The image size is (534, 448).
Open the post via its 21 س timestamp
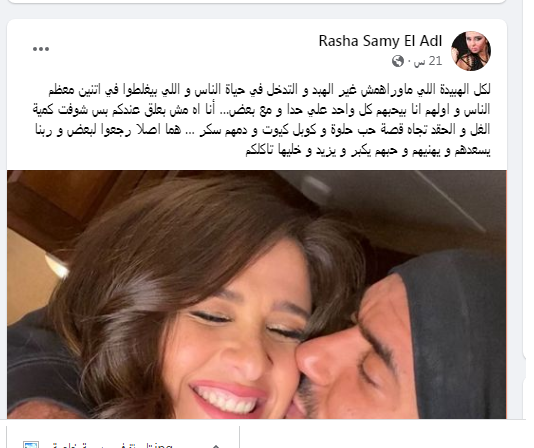tap(428, 62)
